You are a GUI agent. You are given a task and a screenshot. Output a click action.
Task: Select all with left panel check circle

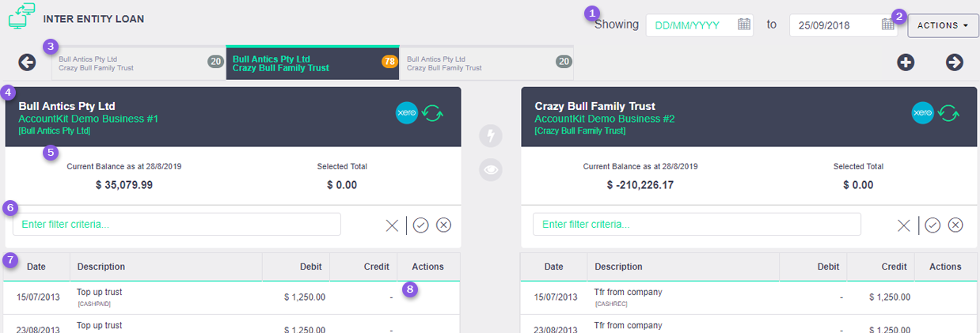pos(420,225)
